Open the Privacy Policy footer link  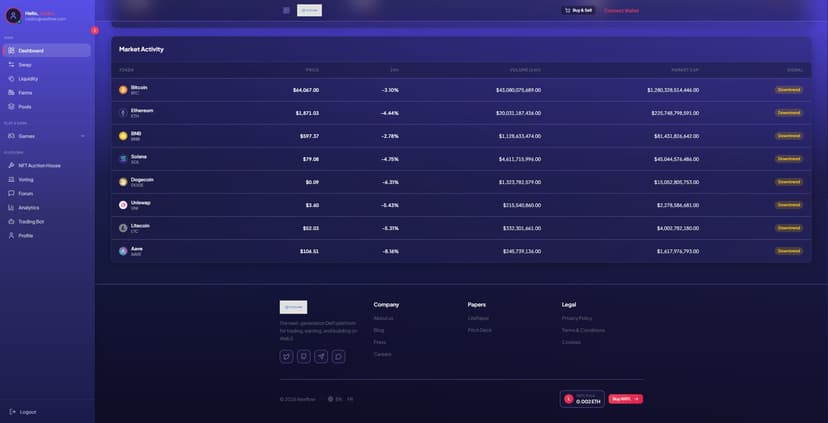(x=577, y=318)
